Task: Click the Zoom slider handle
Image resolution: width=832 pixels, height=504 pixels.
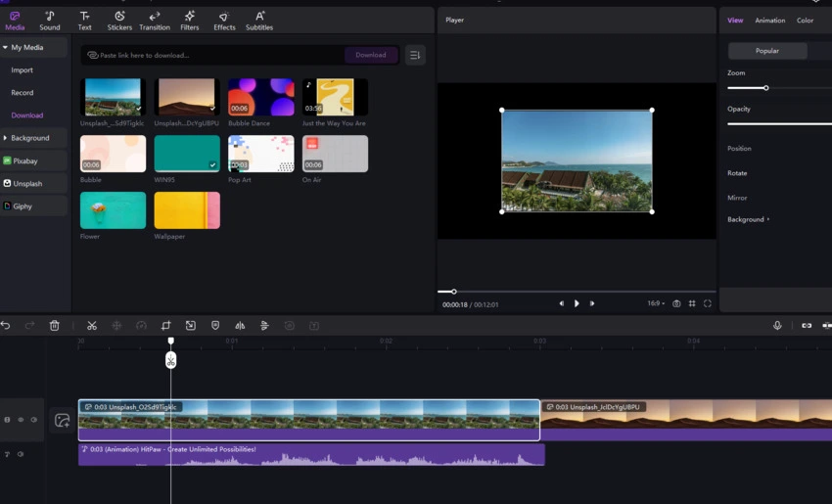Action: pyautogui.click(x=765, y=88)
